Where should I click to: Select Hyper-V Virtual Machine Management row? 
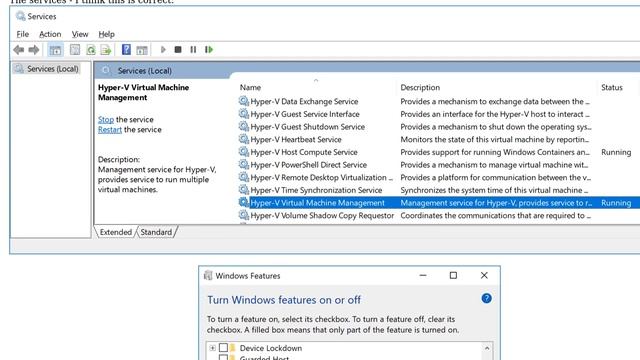[x=438, y=202]
